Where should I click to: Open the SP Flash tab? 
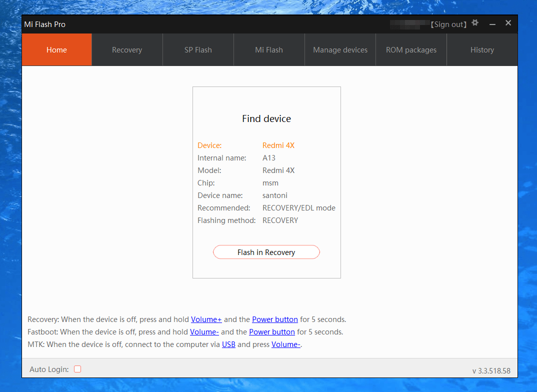198,49
